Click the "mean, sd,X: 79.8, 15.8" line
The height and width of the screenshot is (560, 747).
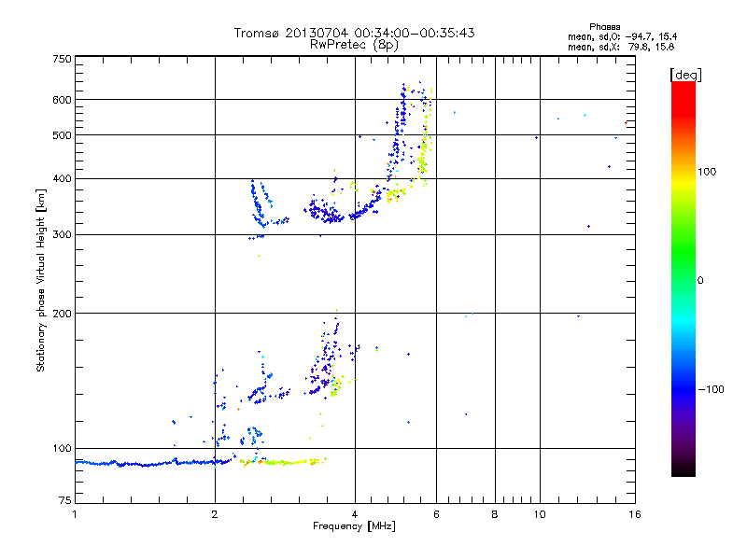621,47
